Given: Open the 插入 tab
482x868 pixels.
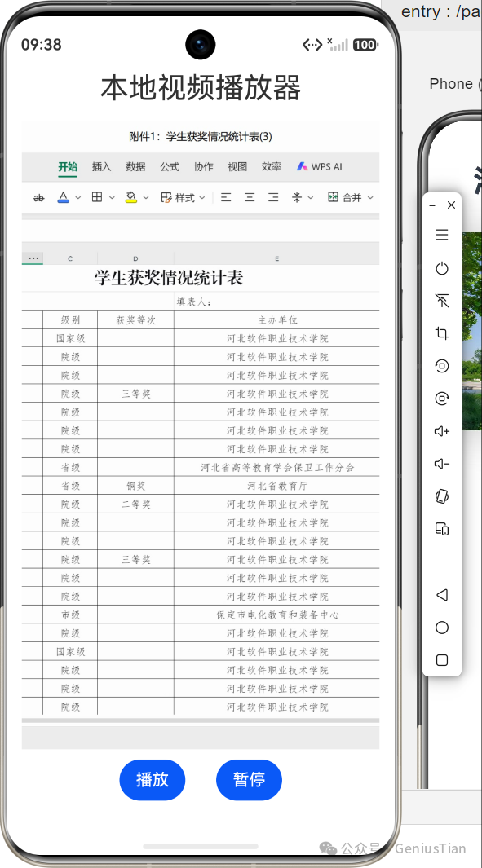Looking at the screenshot, I should [101, 166].
